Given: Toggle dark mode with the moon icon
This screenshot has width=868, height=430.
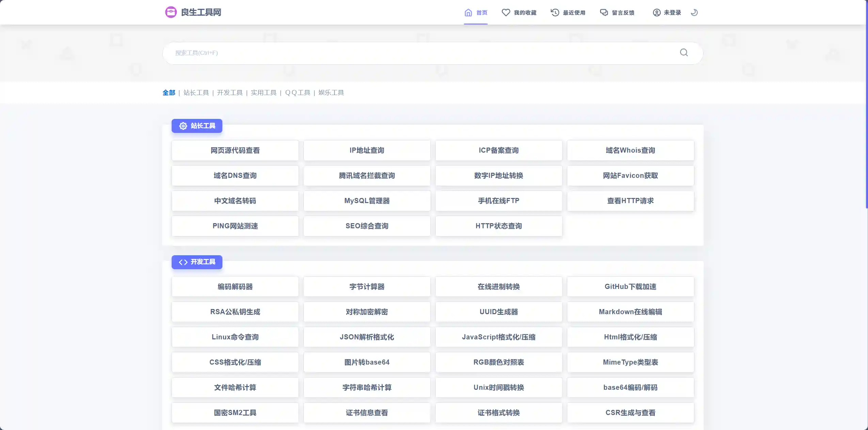Looking at the screenshot, I should [694, 13].
